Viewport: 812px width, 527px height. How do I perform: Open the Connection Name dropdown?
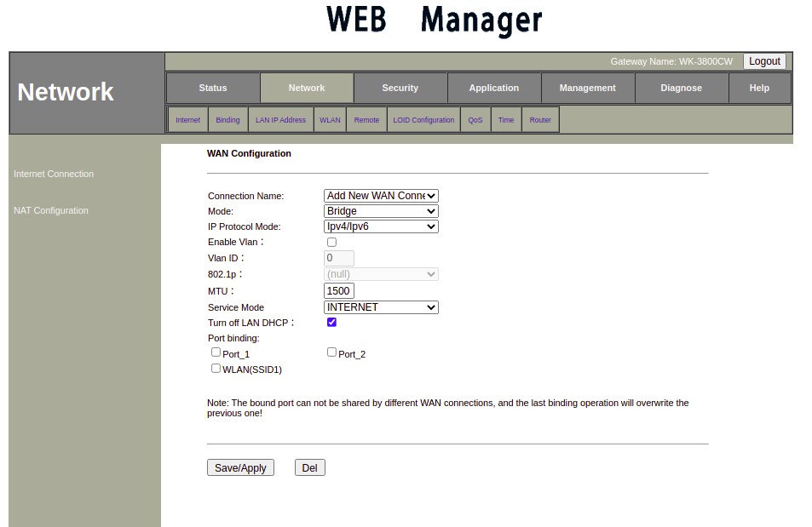pos(381,196)
